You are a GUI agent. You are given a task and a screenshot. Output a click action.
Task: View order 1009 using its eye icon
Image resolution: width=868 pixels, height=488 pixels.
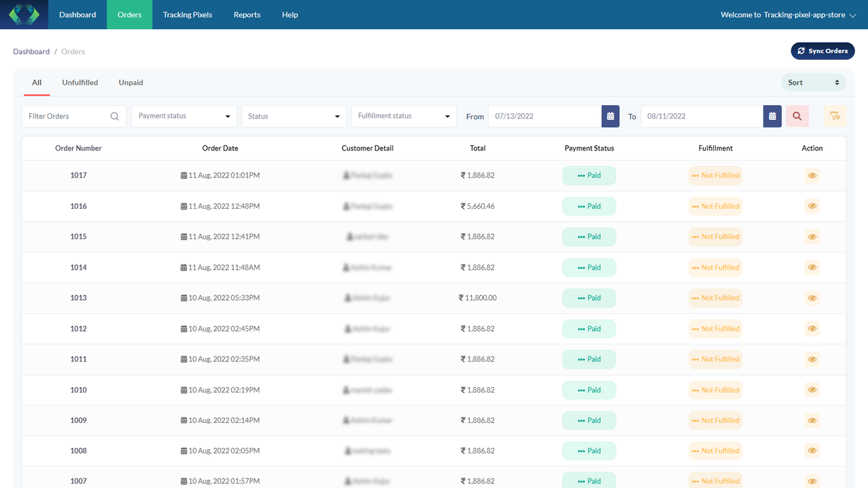(x=812, y=420)
